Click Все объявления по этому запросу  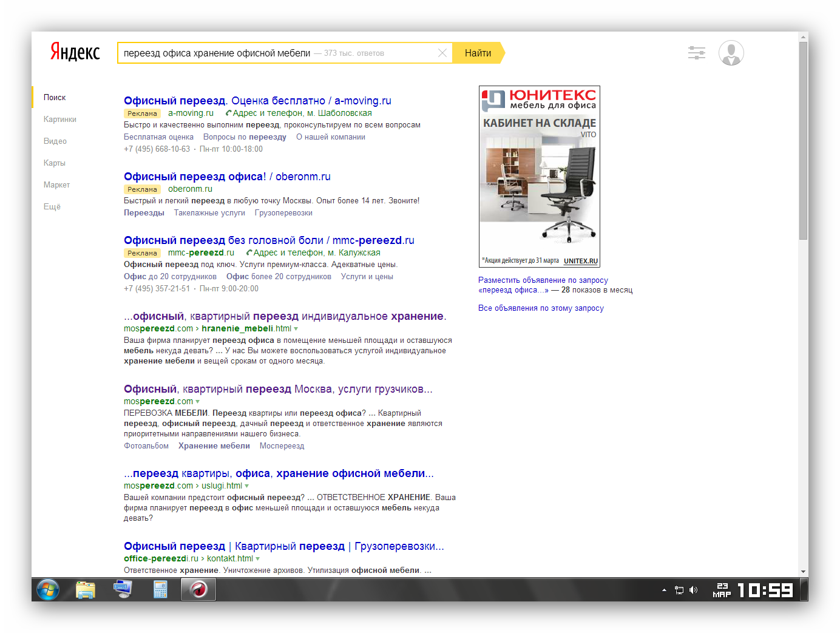click(x=541, y=308)
